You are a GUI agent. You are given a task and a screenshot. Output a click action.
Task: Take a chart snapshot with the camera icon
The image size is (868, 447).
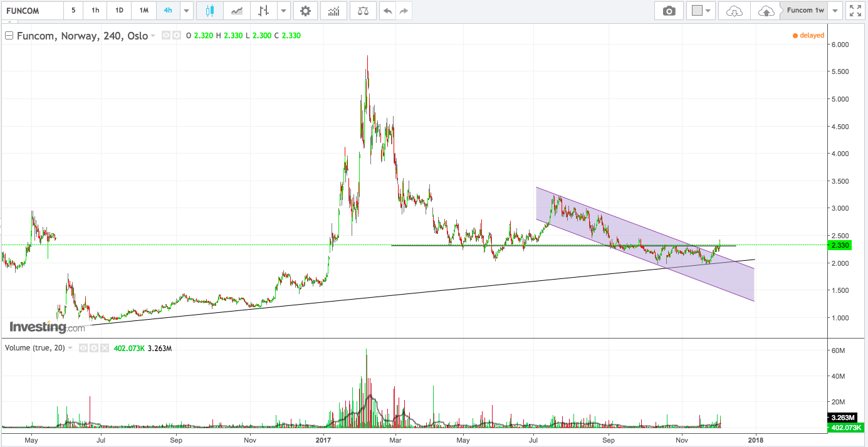pos(669,11)
